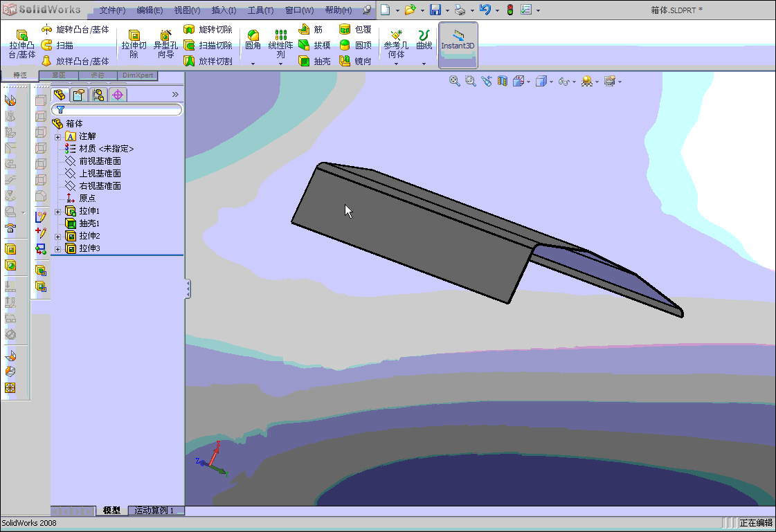Click the Save icon
This screenshot has width=776, height=532.
click(435, 10)
